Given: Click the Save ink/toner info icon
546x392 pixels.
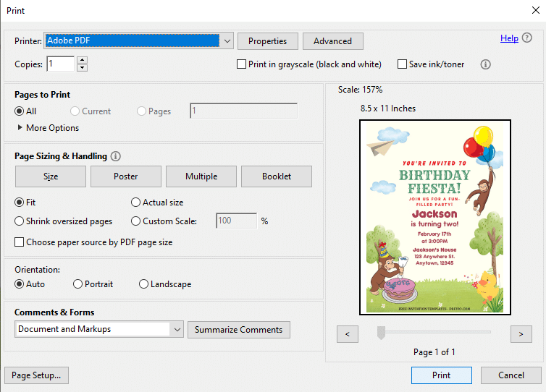Looking at the screenshot, I should [485, 64].
